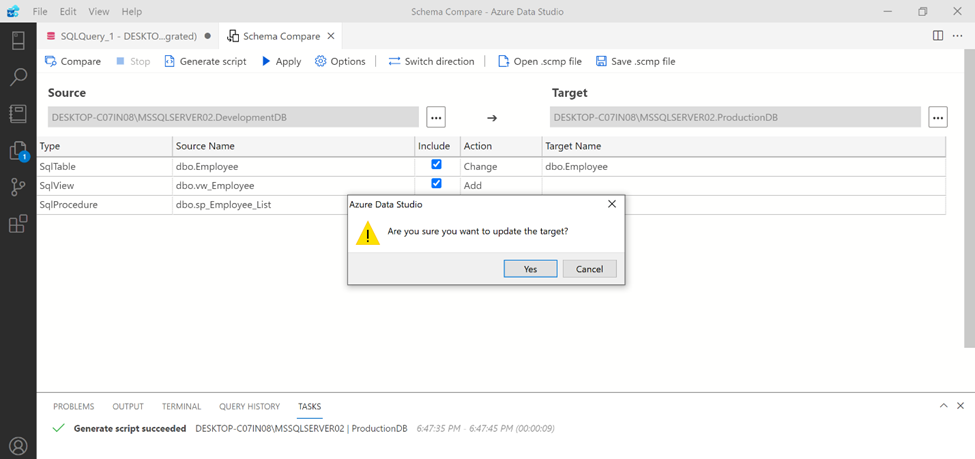Open the Search icon in sidebar

[18, 77]
